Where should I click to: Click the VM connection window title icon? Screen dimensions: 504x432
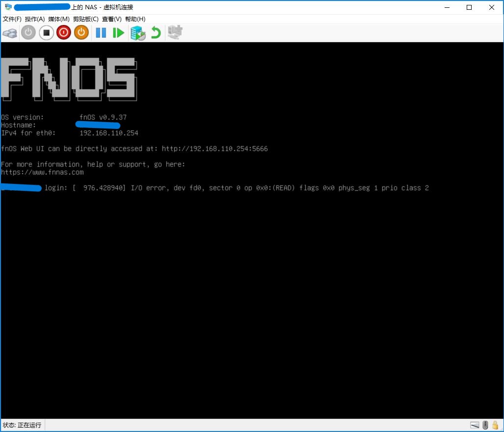pyautogui.click(x=8, y=7)
